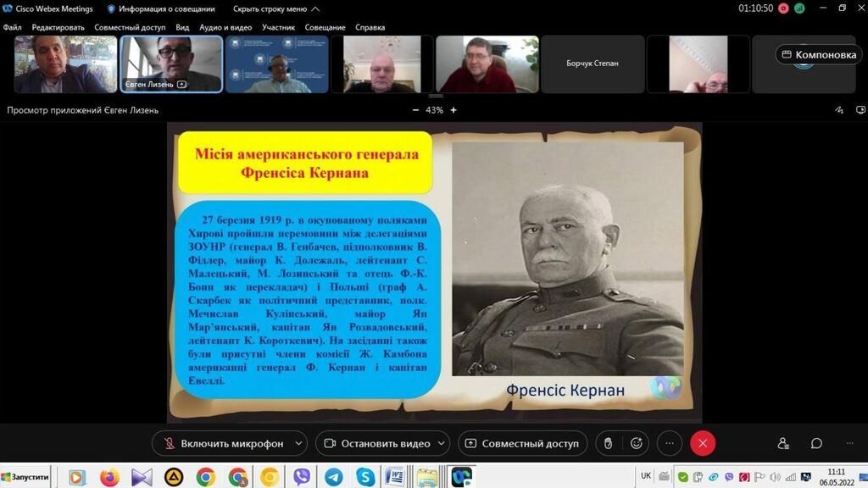Open the Компоновка layout button

(x=819, y=54)
